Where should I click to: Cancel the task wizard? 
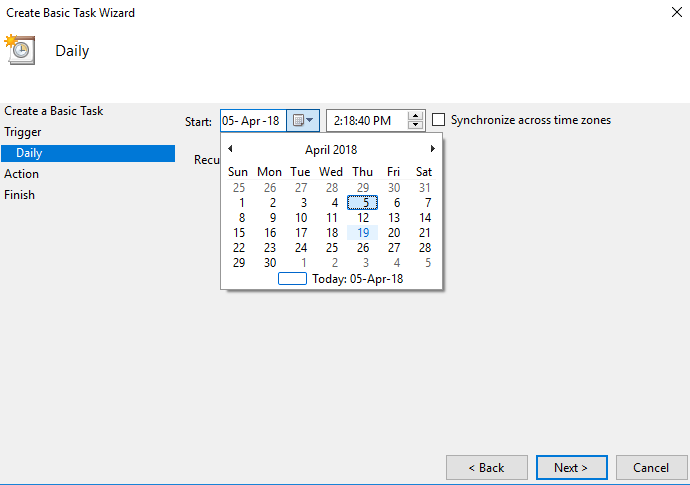tap(650, 467)
